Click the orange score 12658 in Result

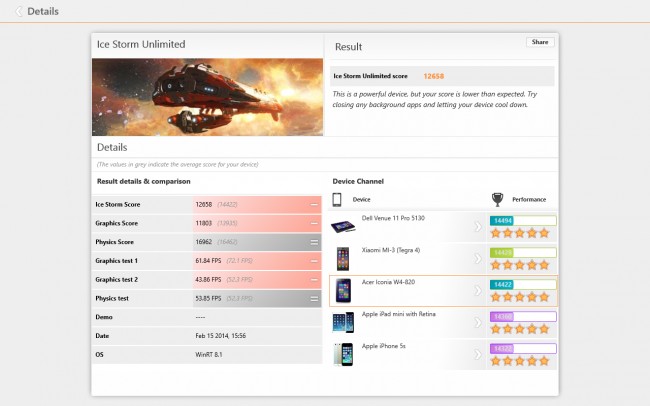click(x=434, y=76)
